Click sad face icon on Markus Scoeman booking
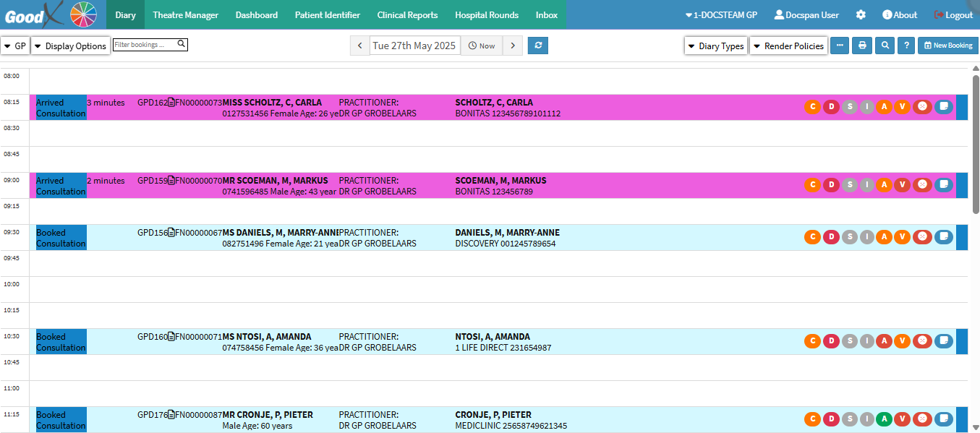The image size is (980, 433). (x=922, y=185)
